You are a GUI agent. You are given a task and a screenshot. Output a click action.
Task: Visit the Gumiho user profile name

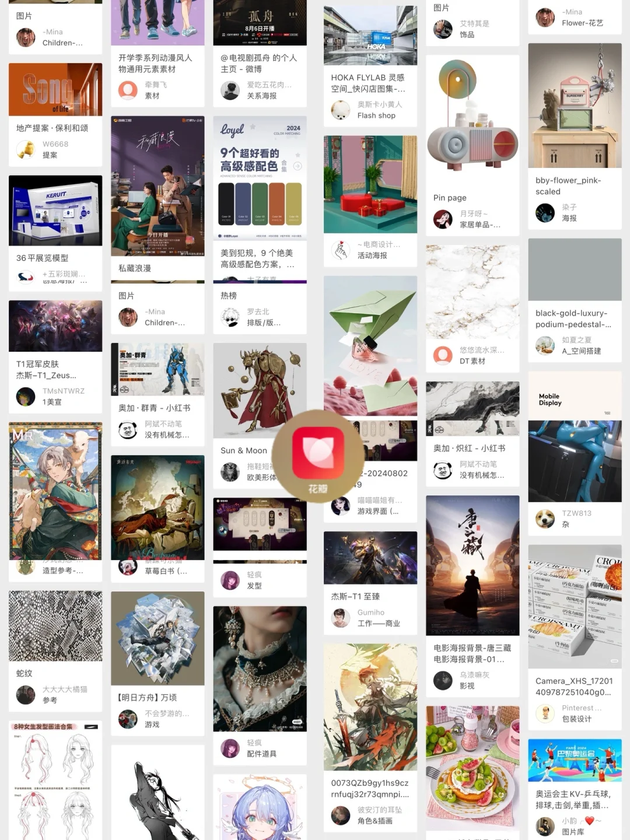[x=371, y=612]
